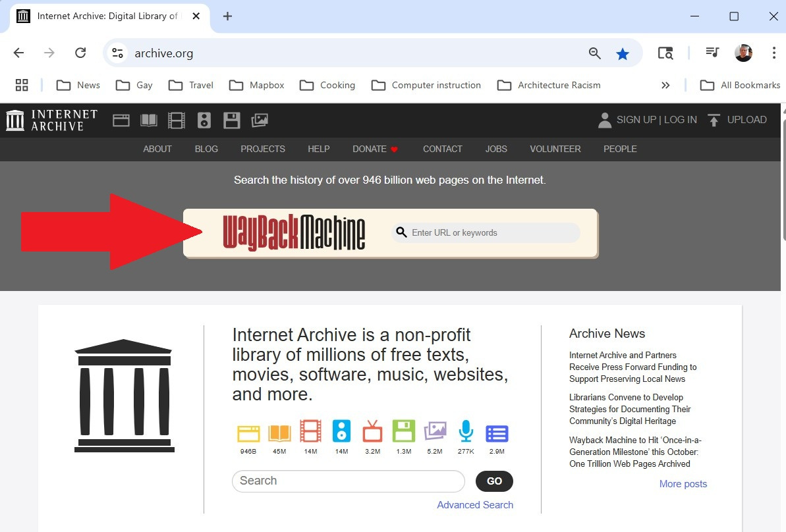Screen dimensions: 786x532
Task: Click the magnifier icon in the Wayback search box
Action: pos(401,232)
